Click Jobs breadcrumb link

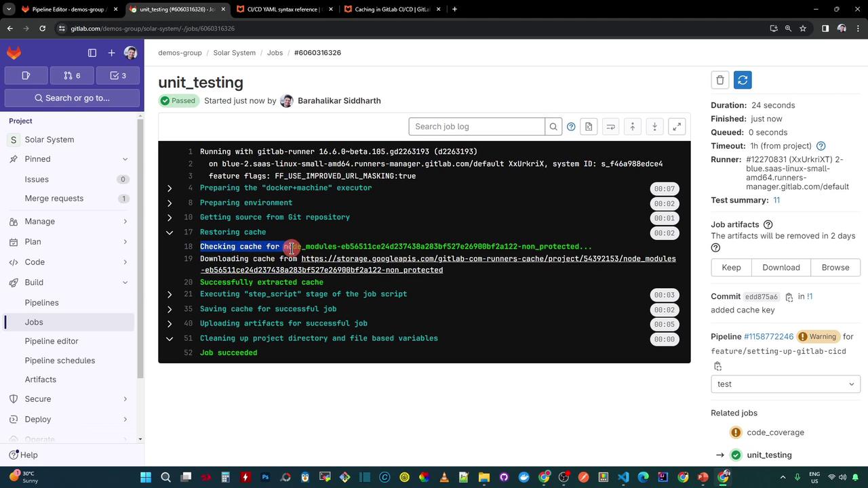(x=275, y=53)
